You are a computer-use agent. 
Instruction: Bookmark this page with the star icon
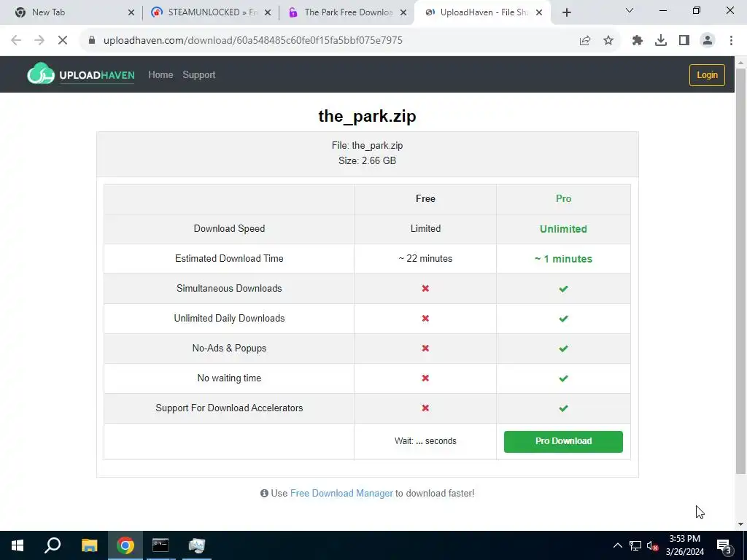point(608,41)
